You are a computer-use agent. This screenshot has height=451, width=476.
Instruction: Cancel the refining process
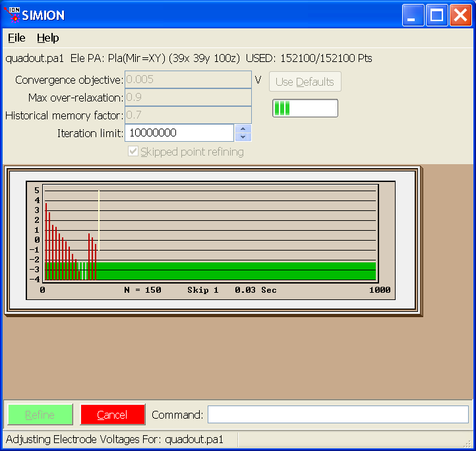113,415
